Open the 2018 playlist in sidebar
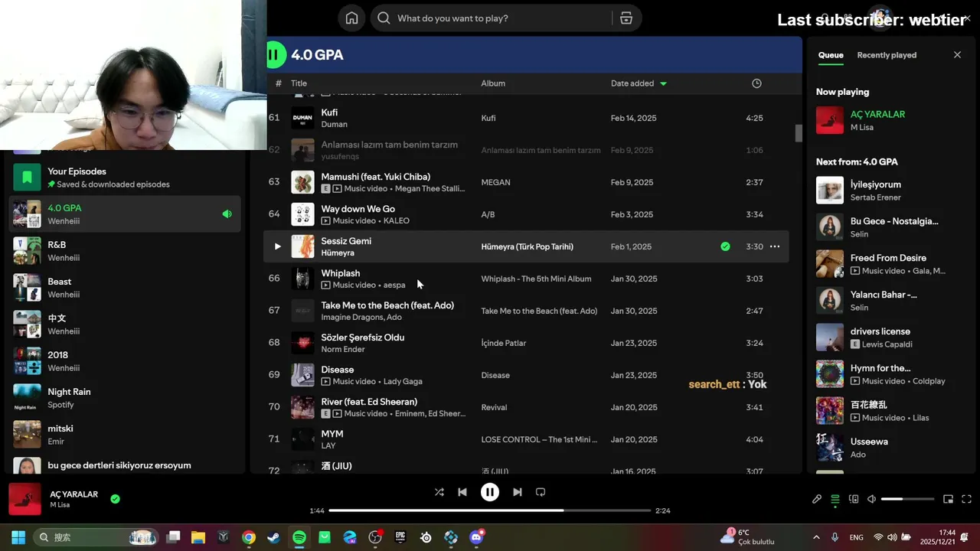The image size is (980, 551). [x=125, y=361]
